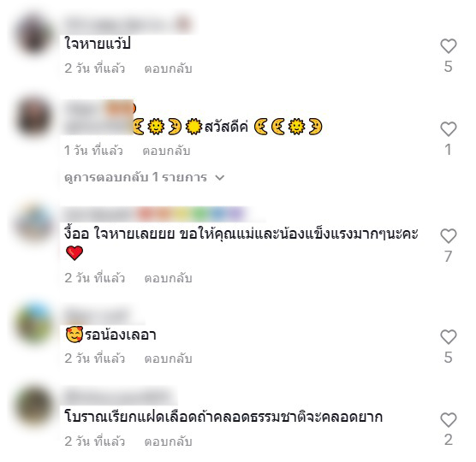Screen dimensions: 476x462
Task: Like the 'ใจหายแว้ป' comment heart
Action: 449,46
